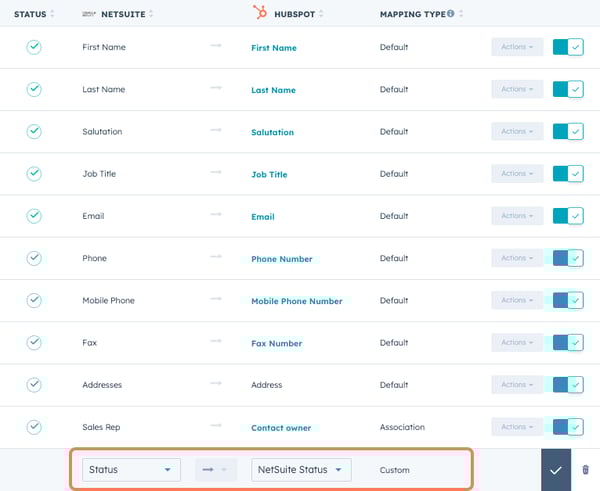600x491 pixels.
Task: Click the HubSpot sprocket logo icon
Action: pos(260,12)
